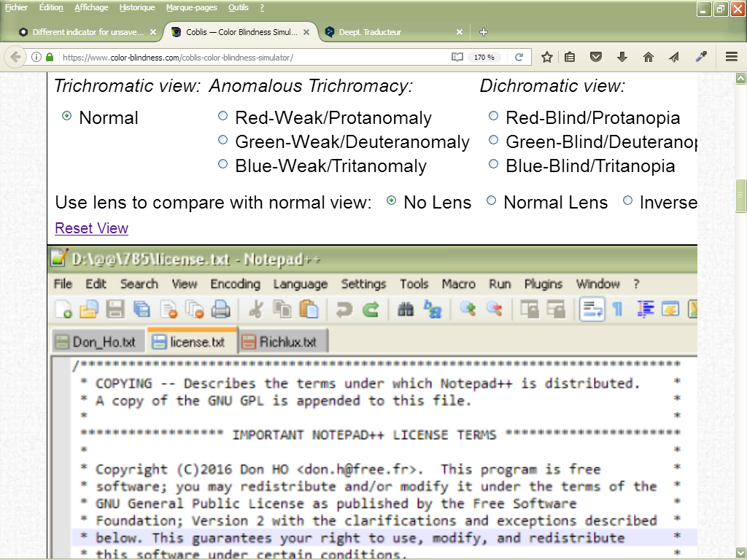Bookmark this page with the star icon
The image size is (747, 560).
(547, 57)
